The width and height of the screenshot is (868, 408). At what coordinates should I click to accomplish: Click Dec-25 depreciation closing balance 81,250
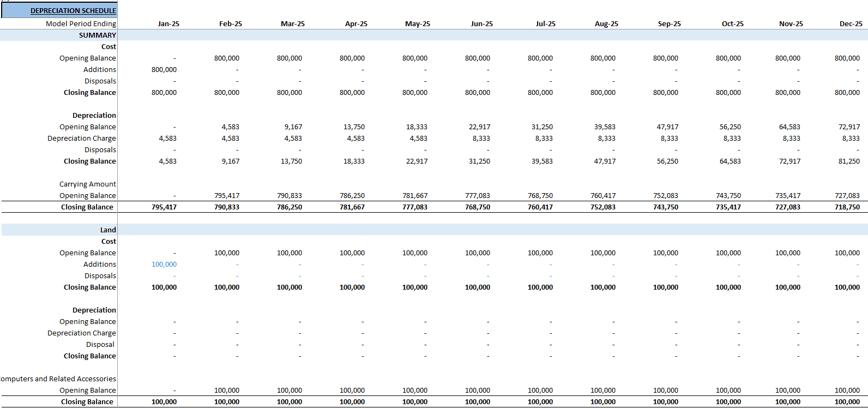(x=849, y=161)
